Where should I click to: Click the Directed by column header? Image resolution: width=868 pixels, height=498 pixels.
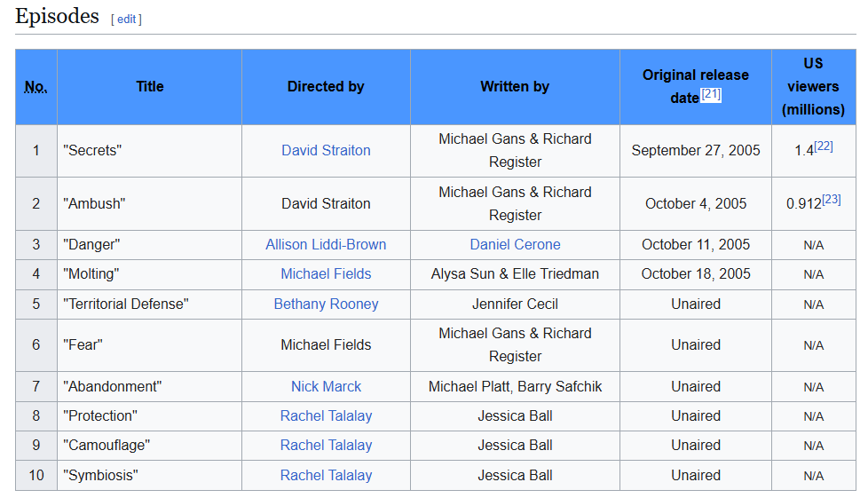pos(326,86)
